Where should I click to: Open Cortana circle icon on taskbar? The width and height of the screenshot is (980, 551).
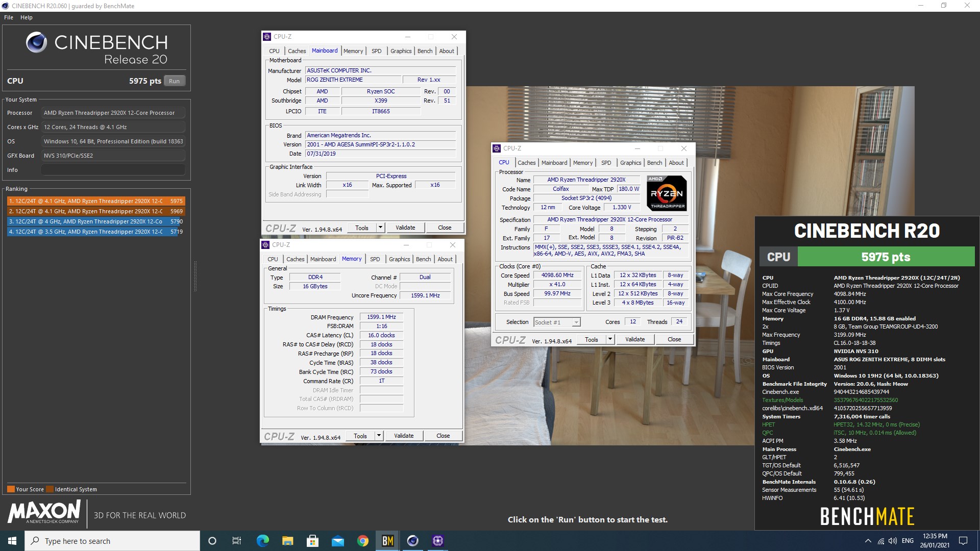pos(212,541)
